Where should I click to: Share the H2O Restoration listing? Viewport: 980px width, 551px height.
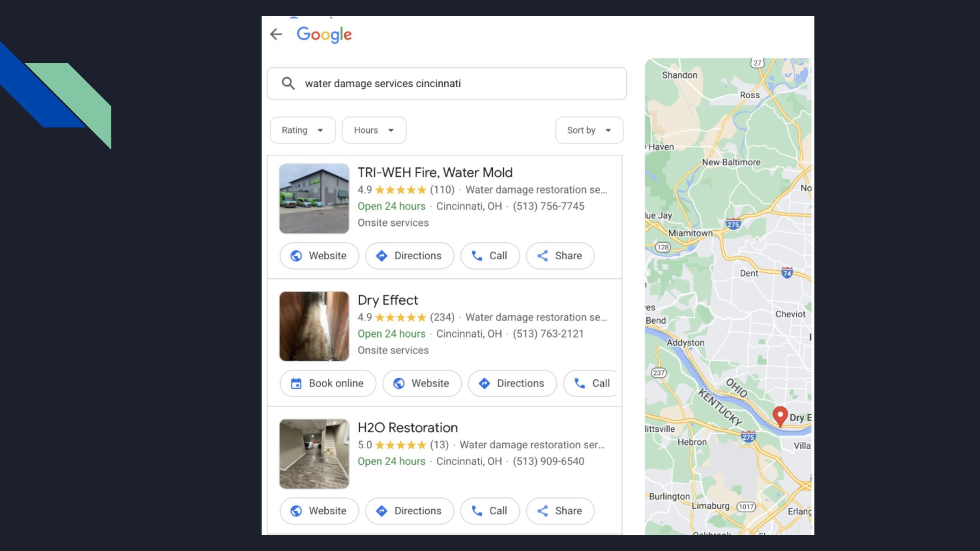(x=560, y=511)
